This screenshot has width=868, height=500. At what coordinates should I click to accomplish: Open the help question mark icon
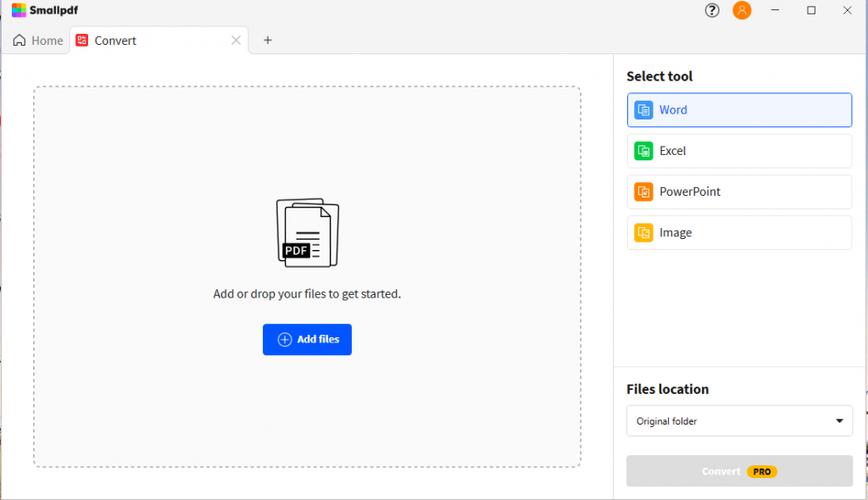[712, 10]
